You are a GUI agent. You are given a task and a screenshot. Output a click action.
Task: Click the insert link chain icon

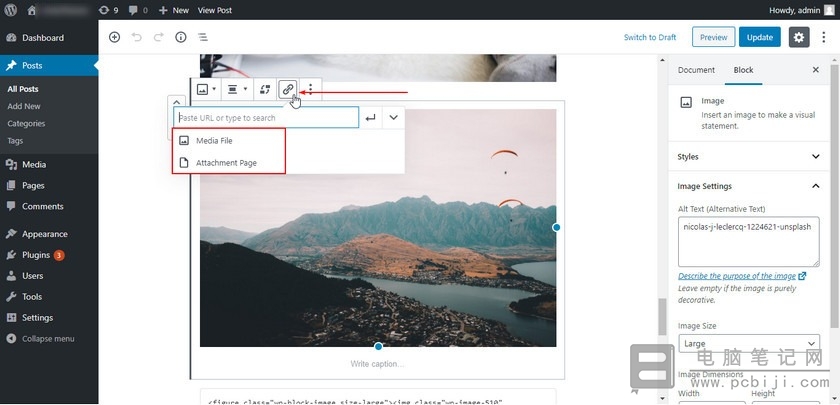288,89
